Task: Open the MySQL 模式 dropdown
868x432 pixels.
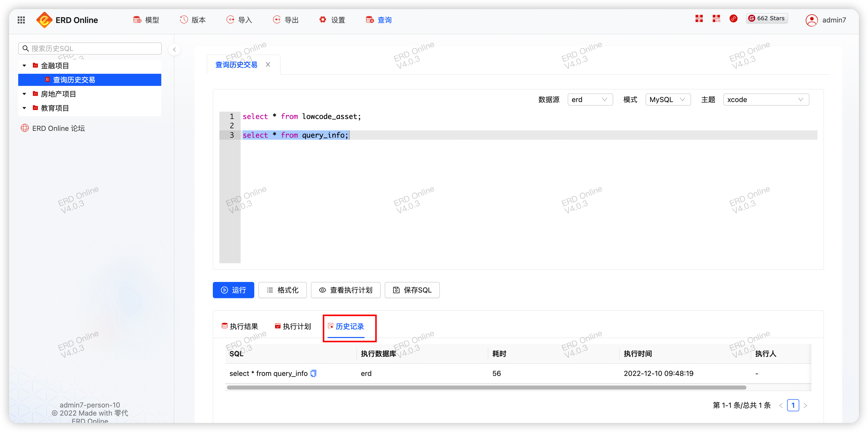Action: tap(668, 99)
